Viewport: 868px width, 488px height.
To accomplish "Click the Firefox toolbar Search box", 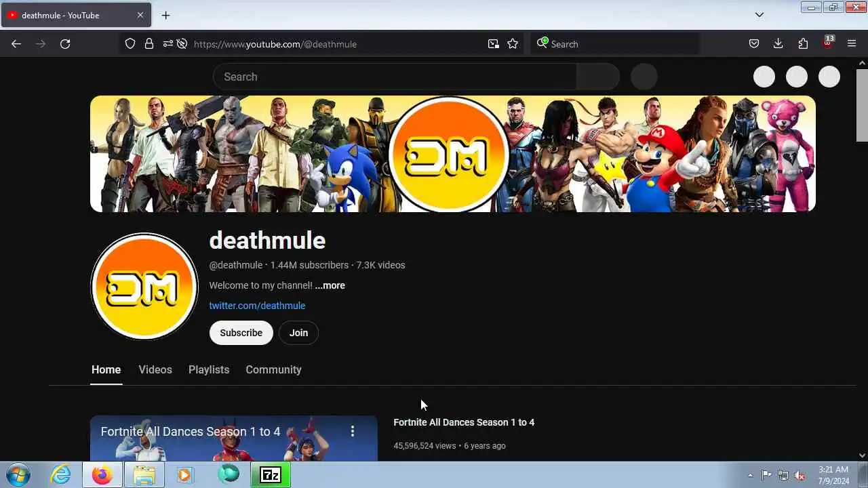I will [x=615, y=44].
